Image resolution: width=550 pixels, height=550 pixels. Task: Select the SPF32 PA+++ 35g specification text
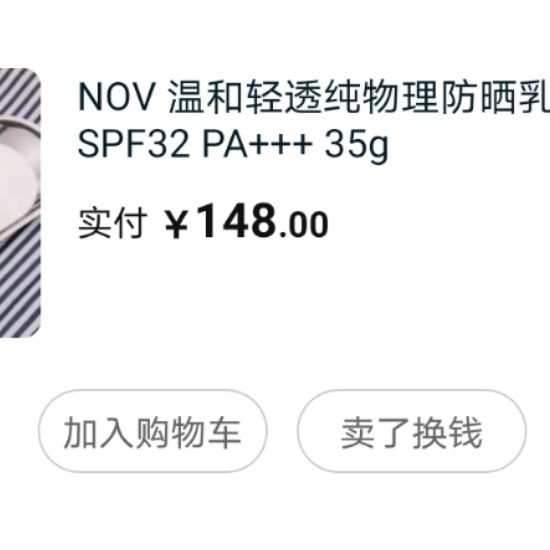233,145
